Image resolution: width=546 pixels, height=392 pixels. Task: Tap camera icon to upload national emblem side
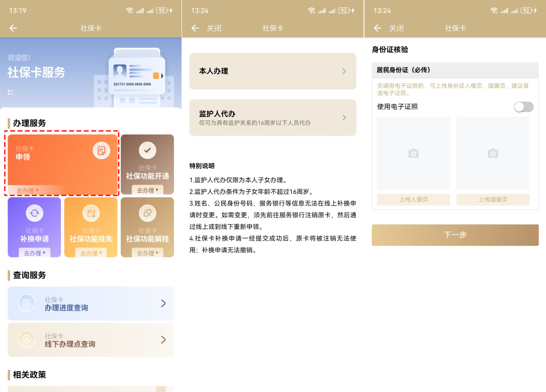coord(493,153)
